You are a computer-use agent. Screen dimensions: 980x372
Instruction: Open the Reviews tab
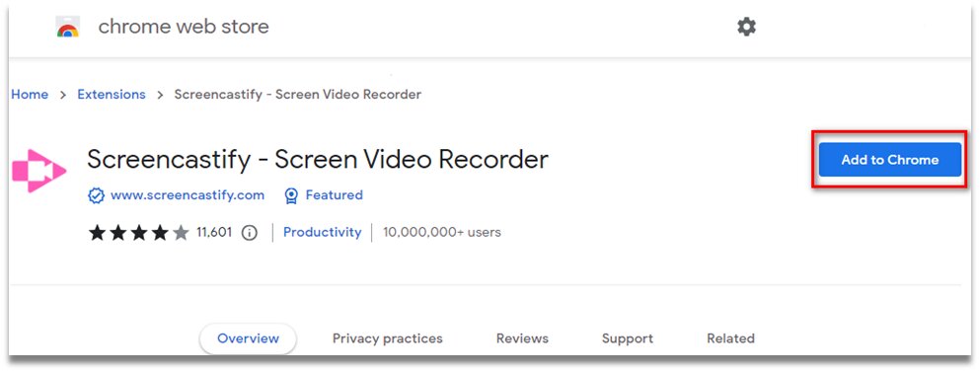[x=522, y=338]
